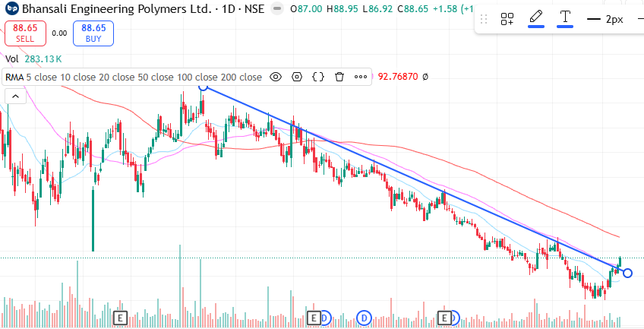Collapse the indicator legend with the chevron button
The image size is (644, 329).
[x=16, y=96]
